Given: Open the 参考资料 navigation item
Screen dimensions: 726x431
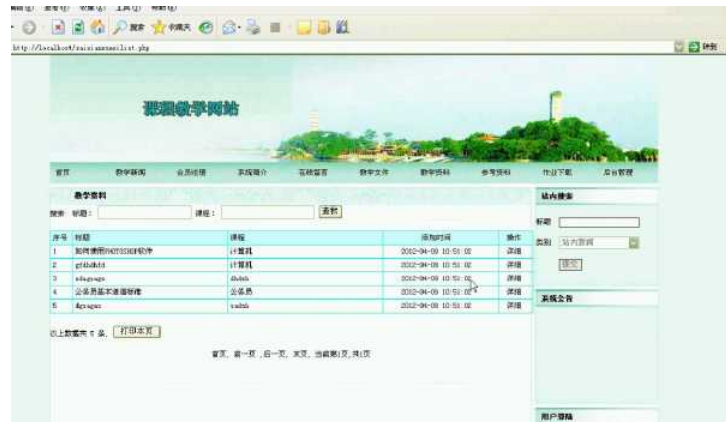Looking at the screenshot, I should [x=496, y=173].
